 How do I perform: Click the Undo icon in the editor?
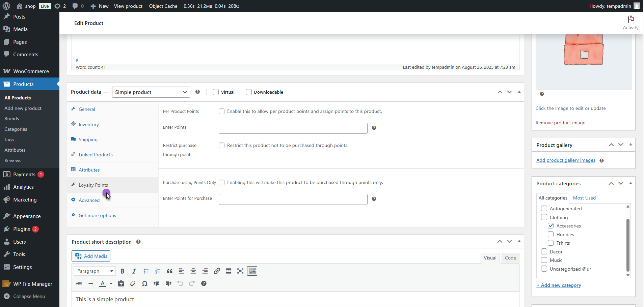(180, 284)
